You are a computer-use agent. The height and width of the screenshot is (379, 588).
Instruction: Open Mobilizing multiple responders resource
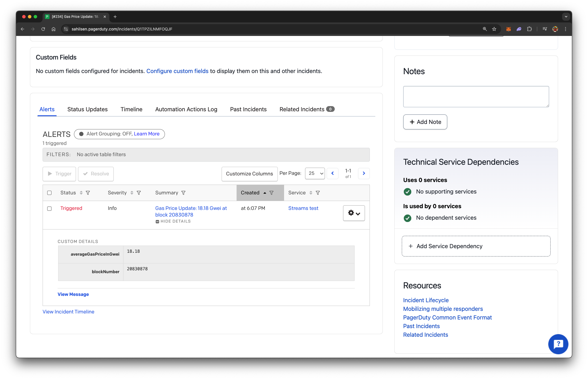pyautogui.click(x=443, y=309)
